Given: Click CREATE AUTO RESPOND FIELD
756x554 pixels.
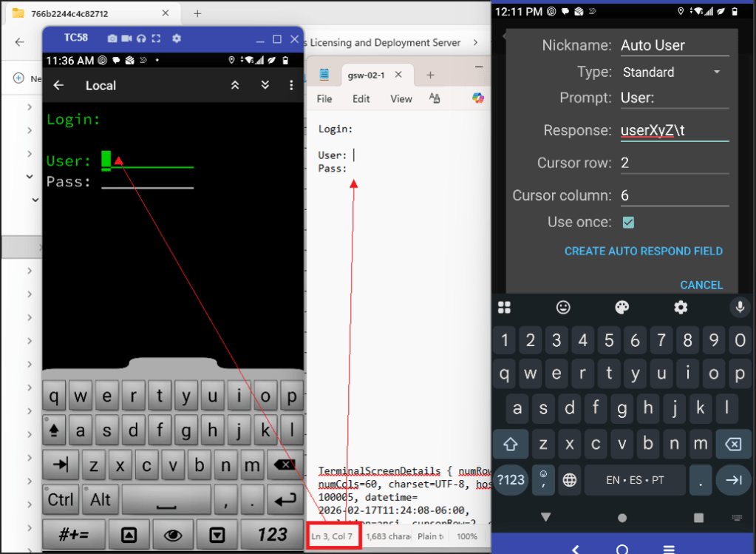Looking at the screenshot, I should [643, 251].
